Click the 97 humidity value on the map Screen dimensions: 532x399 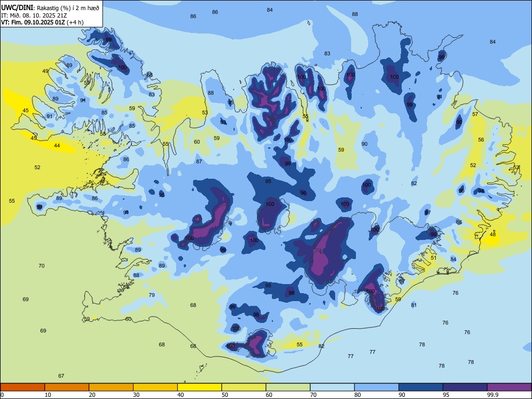(428, 212)
